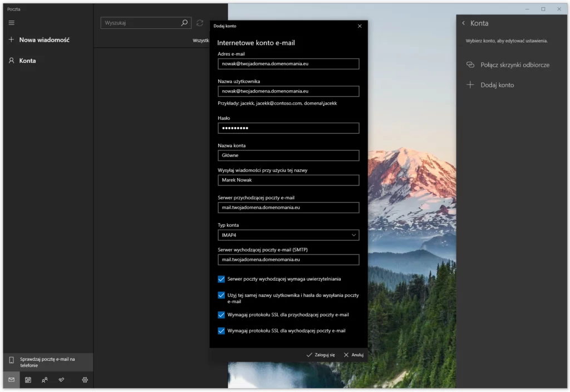Click the Anuluj button
This screenshot has height=392, width=570.
point(353,355)
